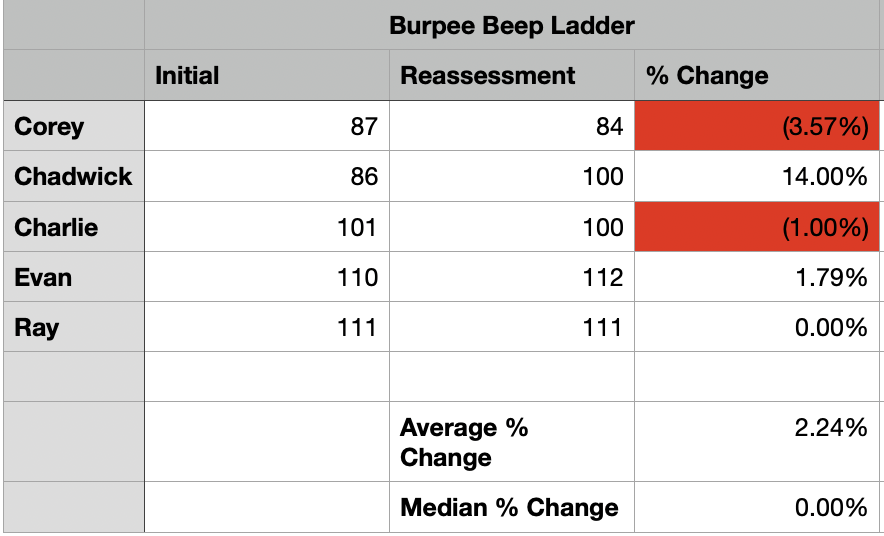Screen dimensions: 884x536
Task: Select Chadwick's initial value 86
Action: [x=266, y=177]
